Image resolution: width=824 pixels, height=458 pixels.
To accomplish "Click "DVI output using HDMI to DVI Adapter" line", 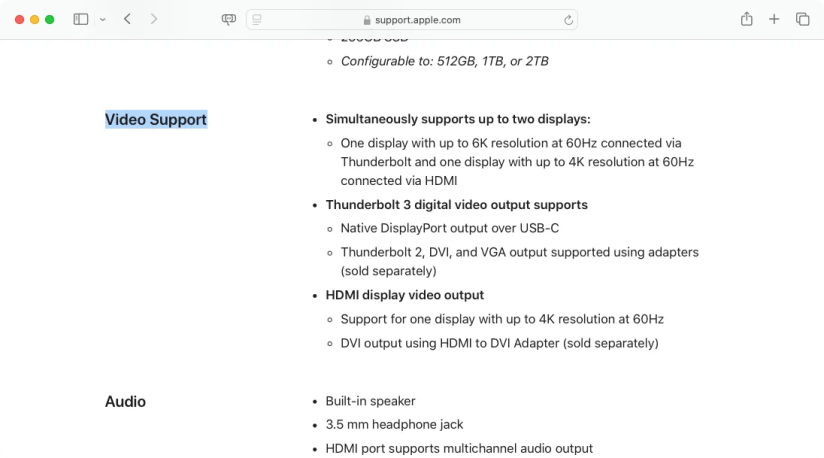I will tap(499, 344).
